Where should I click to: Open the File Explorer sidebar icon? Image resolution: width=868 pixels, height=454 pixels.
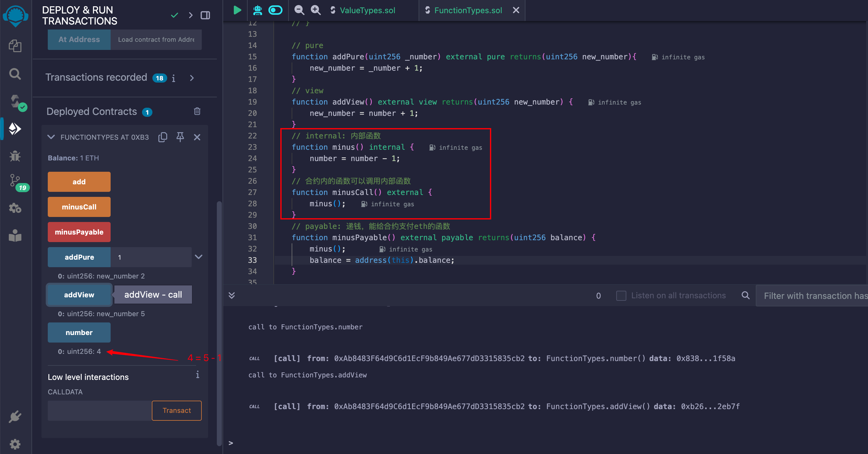tap(15, 46)
